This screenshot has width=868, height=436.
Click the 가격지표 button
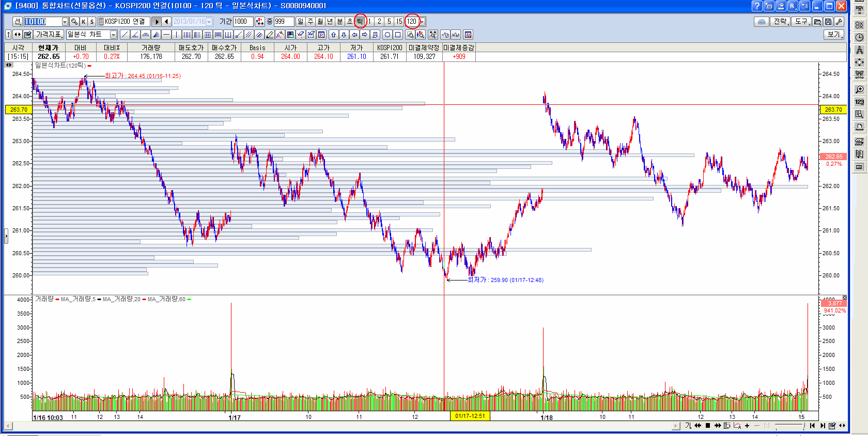pyautogui.click(x=49, y=35)
